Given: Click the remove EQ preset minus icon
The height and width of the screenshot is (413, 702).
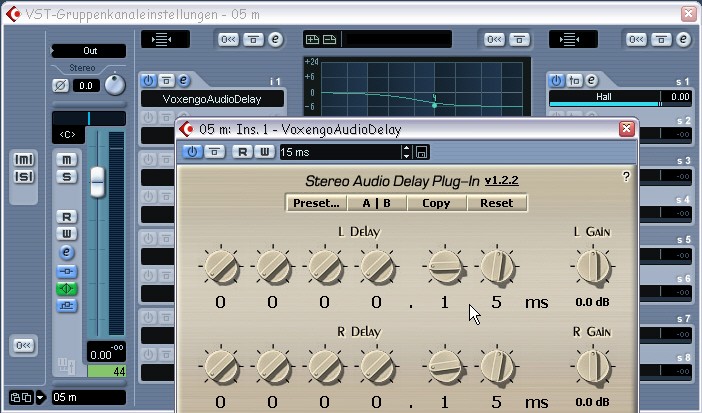Looking at the screenshot, I should 330,39.
